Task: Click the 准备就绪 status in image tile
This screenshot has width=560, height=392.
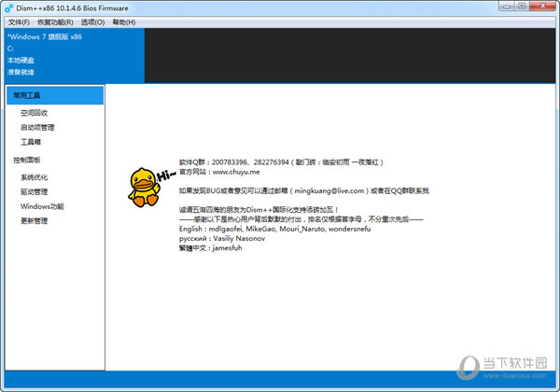Action: pyautogui.click(x=21, y=72)
